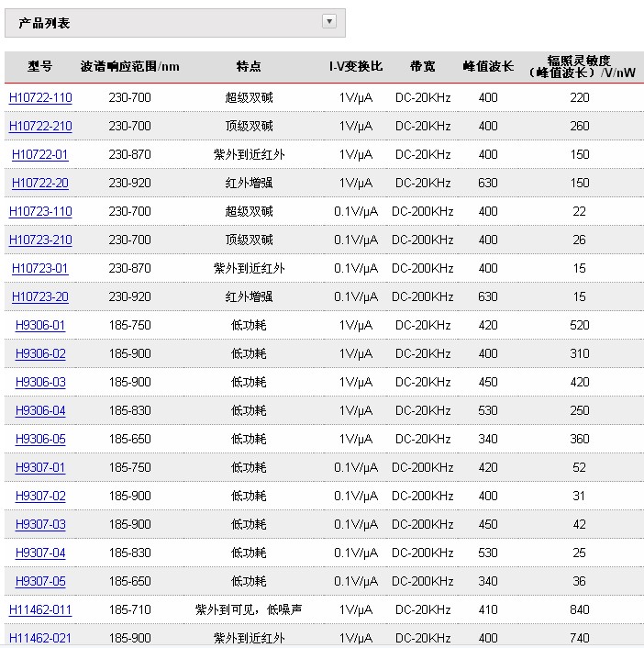Image resolution: width=644 pixels, height=648 pixels.
Task: Select sensitivity value 520 in the H9306-01 row
Action: pyautogui.click(x=580, y=325)
